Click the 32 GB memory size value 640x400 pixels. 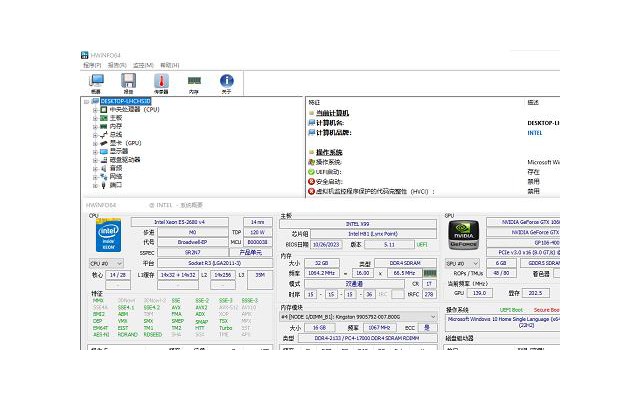coord(322,263)
